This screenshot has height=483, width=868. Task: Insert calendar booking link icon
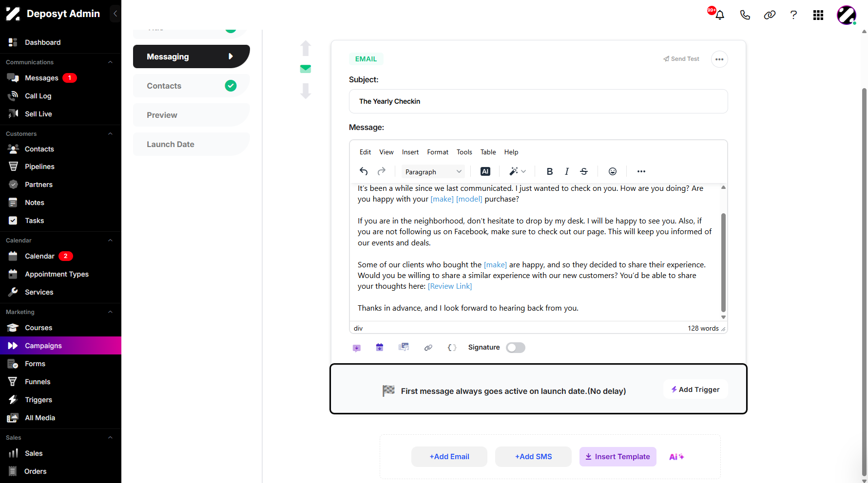pos(380,347)
